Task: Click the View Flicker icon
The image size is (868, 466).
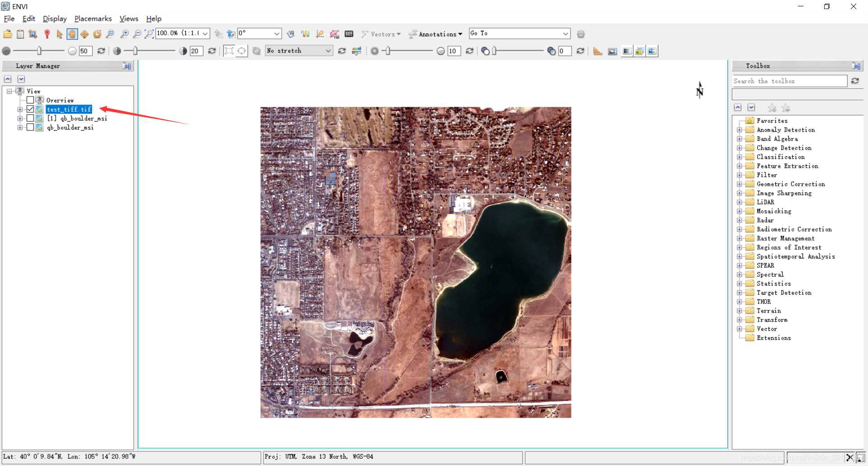Action: pos(639,51)
